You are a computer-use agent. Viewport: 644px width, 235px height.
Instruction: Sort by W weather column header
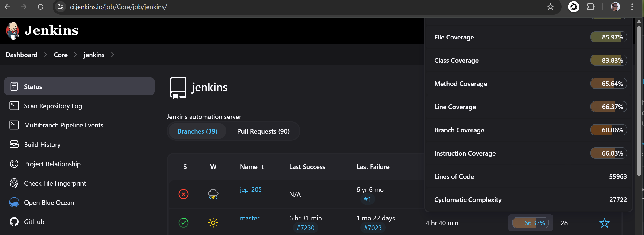(x=213, y=167)
